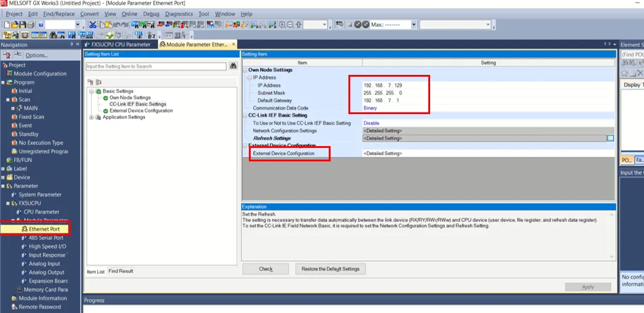The image size is (644, 313).
Task: Open the Convert menu
Action: (x=90, y=14)
